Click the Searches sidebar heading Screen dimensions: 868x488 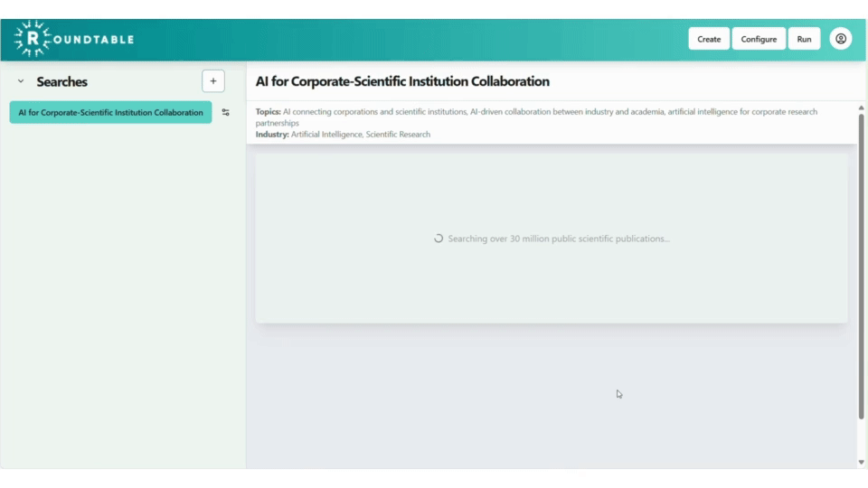click(x=62, y=82)
